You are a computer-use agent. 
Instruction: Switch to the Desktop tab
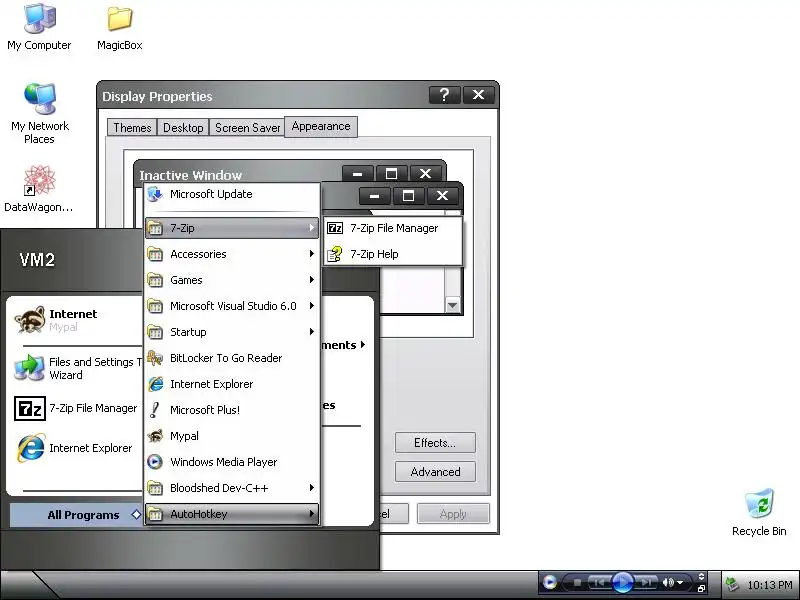click(183, 128)
